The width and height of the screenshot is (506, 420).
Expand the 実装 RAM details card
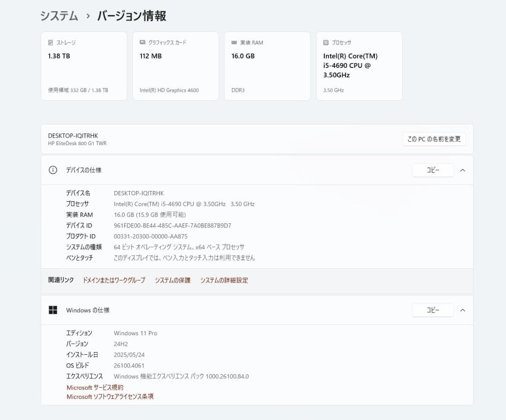coord(267,66)
